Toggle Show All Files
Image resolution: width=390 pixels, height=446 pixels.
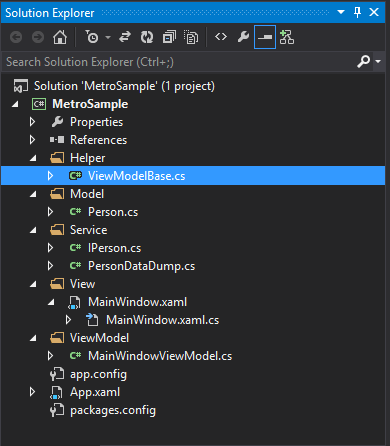tap(191, 37)
